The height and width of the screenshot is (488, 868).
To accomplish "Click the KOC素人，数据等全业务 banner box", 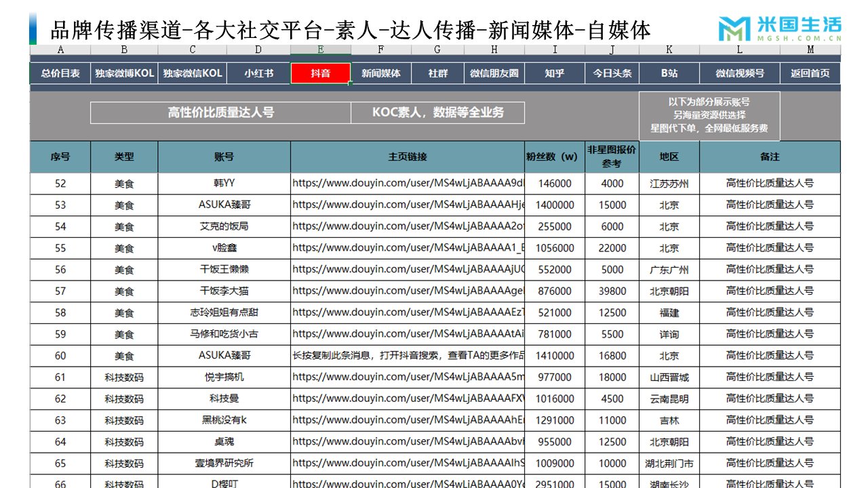I will pos(438,113).
